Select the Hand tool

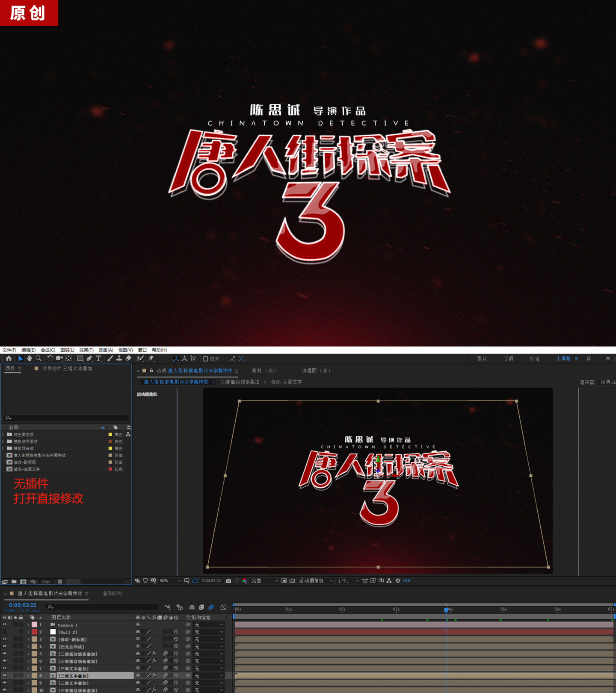tap(30, 358)
